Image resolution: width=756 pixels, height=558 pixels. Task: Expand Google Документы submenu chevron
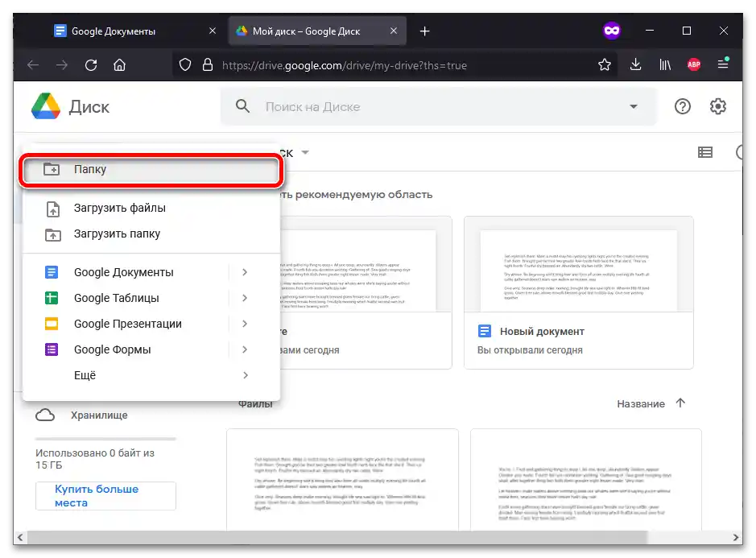click(x=245, y=272)
